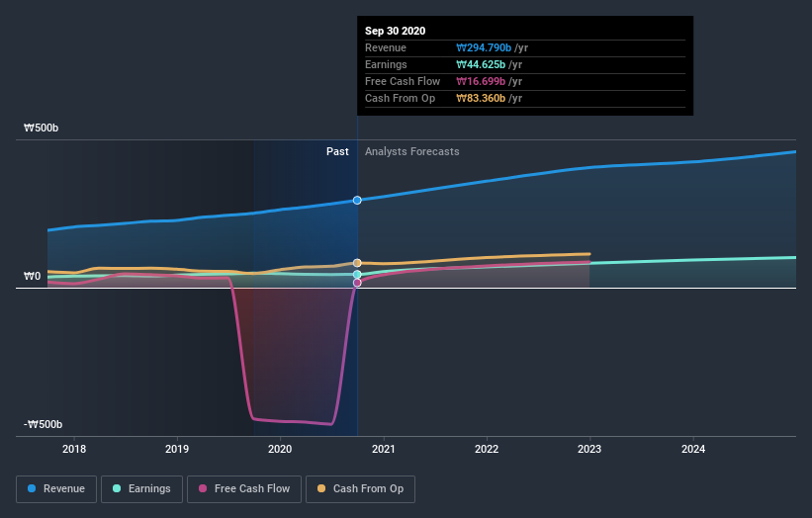Click the Past section label
Image resolution: width=812 pixels, height=518 pixels.
pos(337,151)
